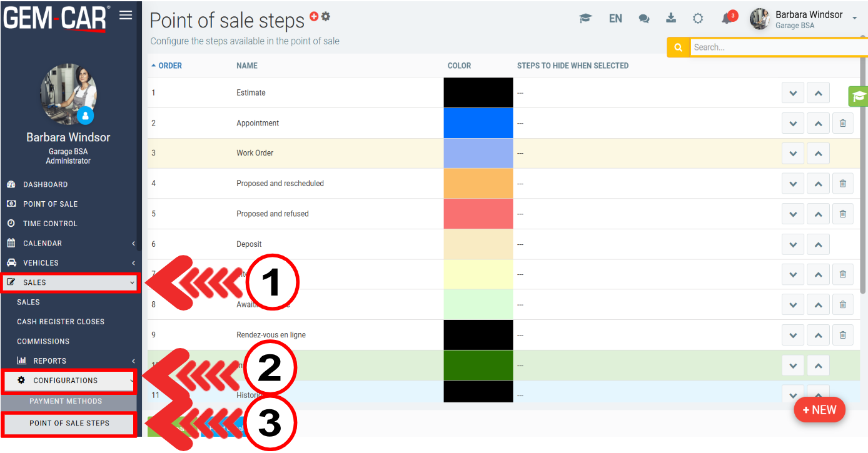Move Work Order step up
Image resolution: width=868 pixels, height=453 pixels.
(x=818, y=153)
